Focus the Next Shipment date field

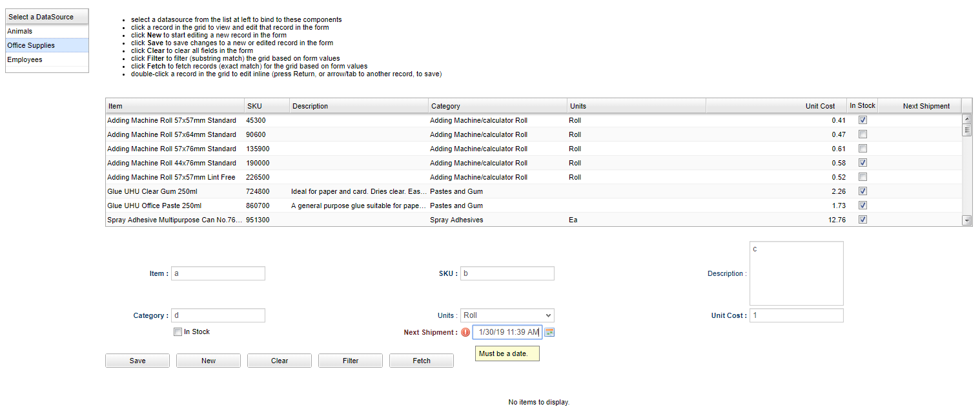click(507, 332)
